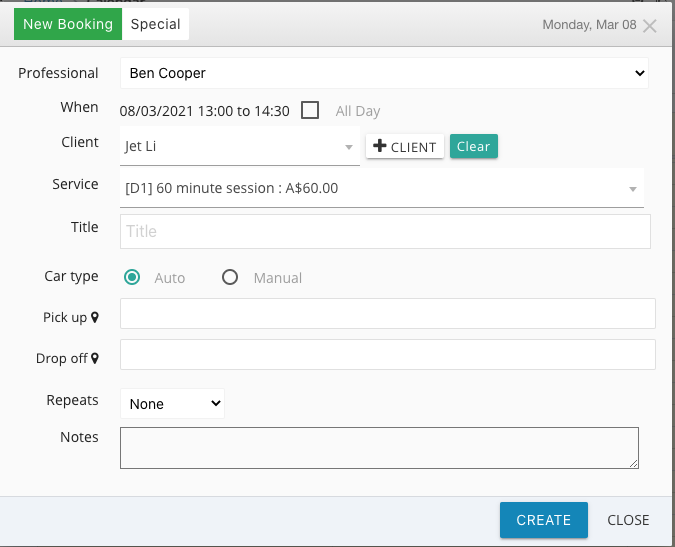Click the CREATE button

(x=544, y=520)
